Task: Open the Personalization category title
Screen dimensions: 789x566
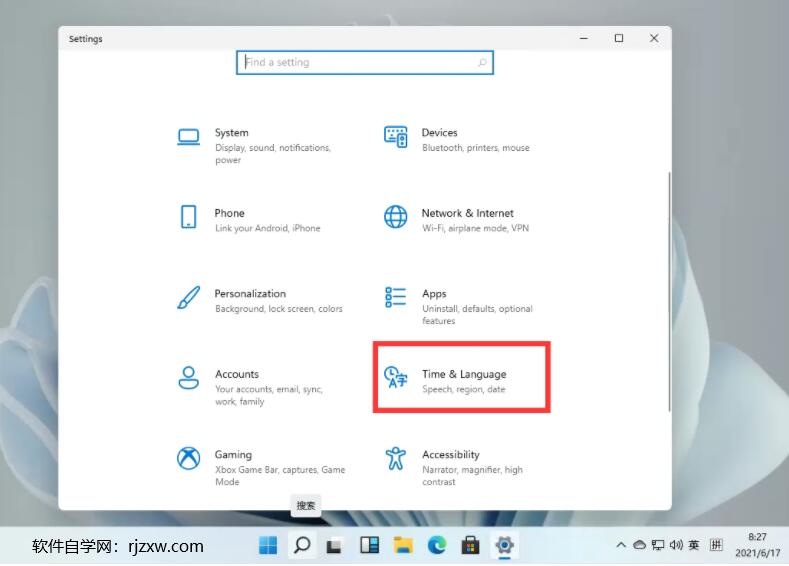Action: tap(250, 293)
